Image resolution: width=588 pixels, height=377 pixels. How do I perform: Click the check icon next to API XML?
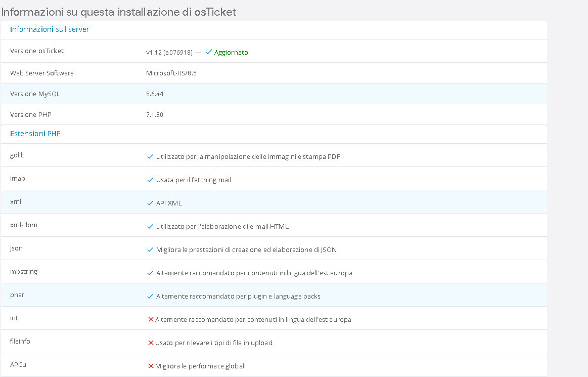pos(150,203)
